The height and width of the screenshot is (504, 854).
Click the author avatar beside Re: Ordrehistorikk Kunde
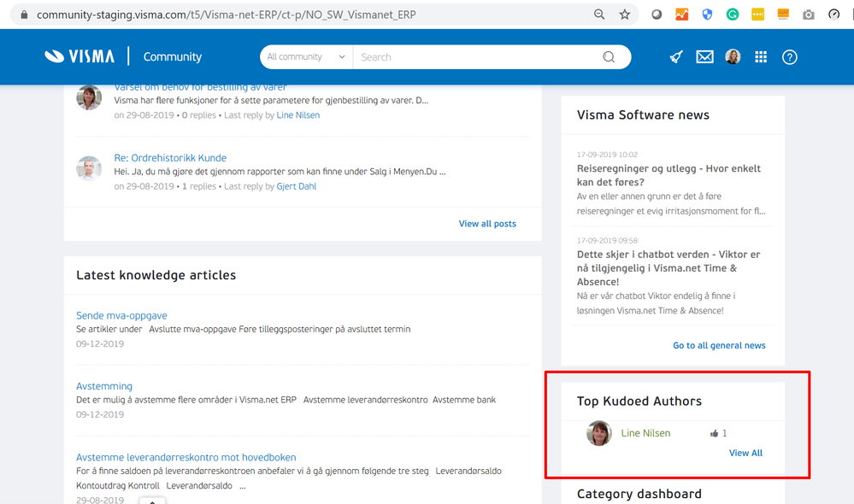point(89,168)
